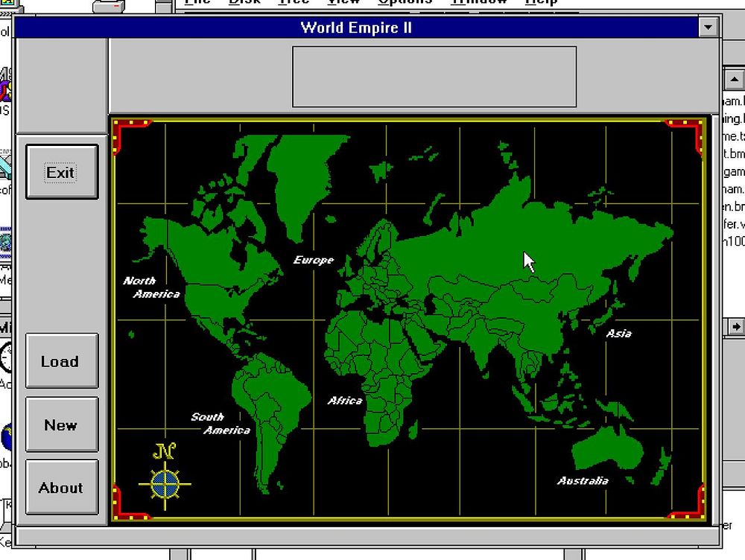Click the empty message box above the map
The image size is (745, 560).
(434, 77)
